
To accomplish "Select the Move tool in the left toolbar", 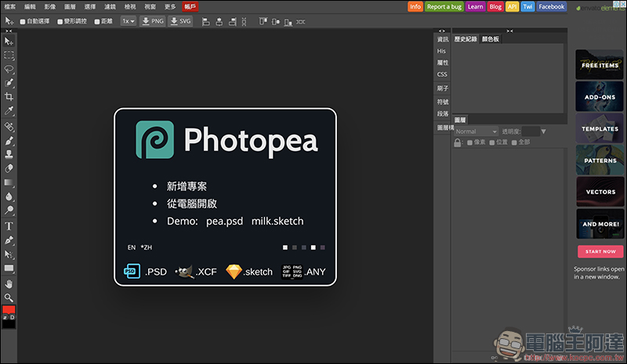I will click(9, 41).
